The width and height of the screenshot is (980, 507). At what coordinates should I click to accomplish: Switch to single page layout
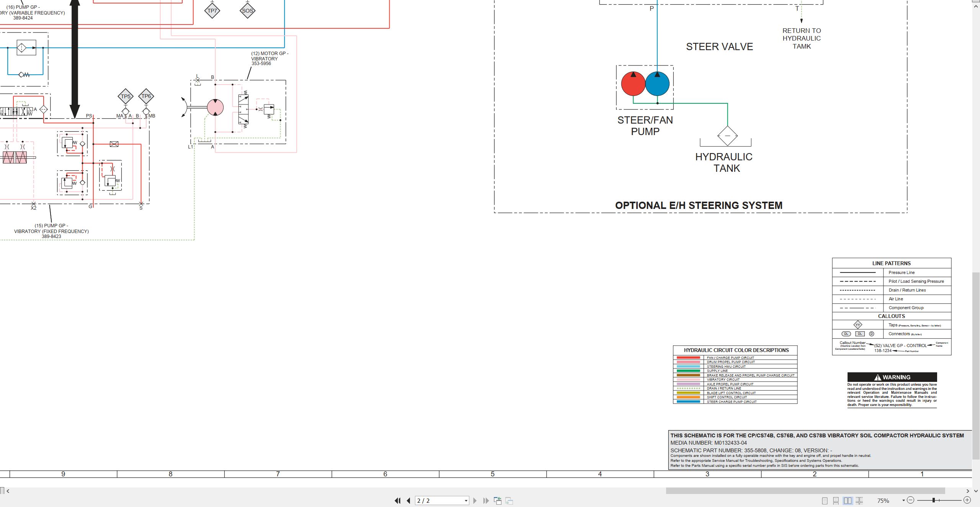825,500
